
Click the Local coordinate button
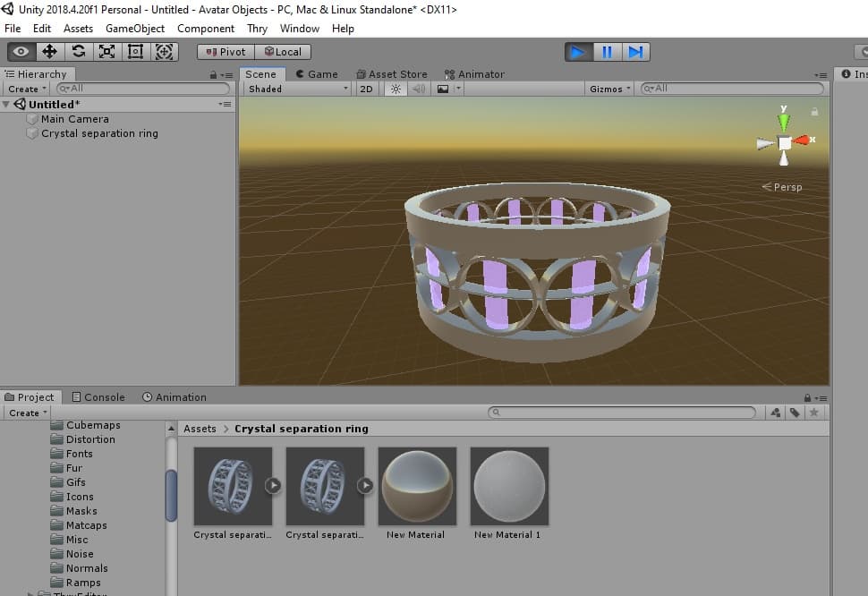pyautogui.click(x=282, y=52)
